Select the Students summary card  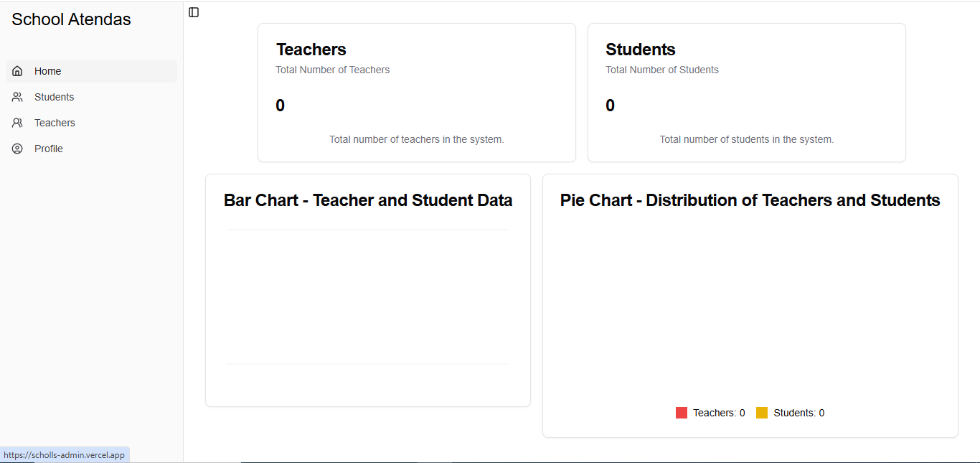[746, 92]
